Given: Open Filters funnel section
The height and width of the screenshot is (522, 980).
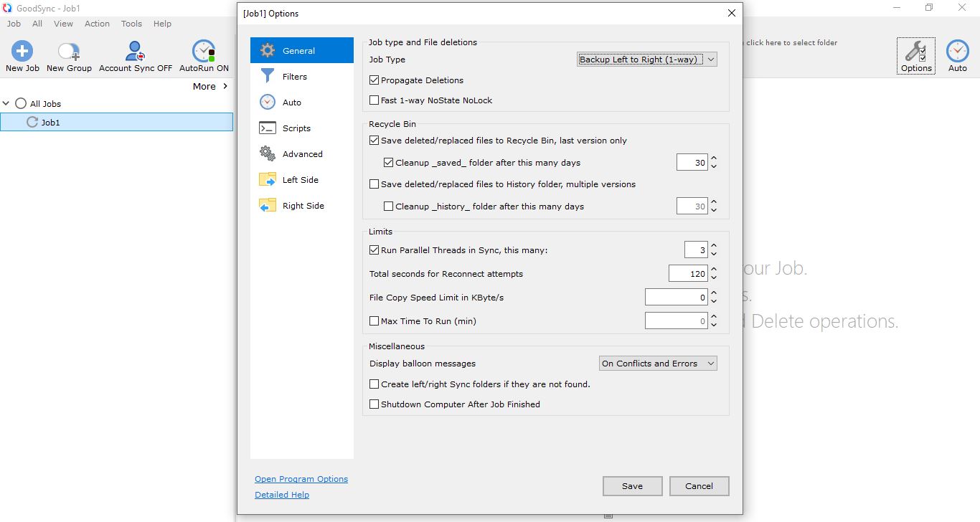Looking at the screenshot, I should click(268, 77).
